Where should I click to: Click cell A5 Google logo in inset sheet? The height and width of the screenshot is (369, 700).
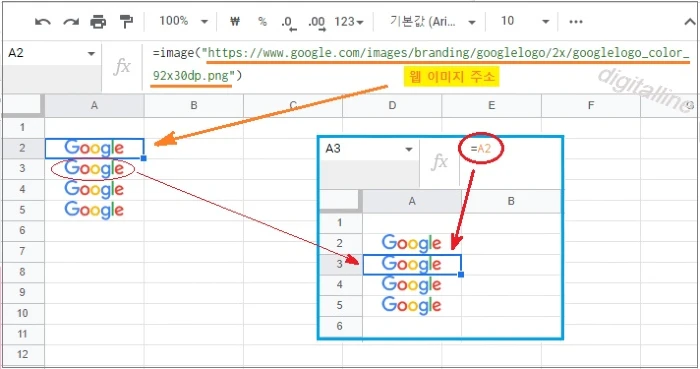(x=412, y=306)
